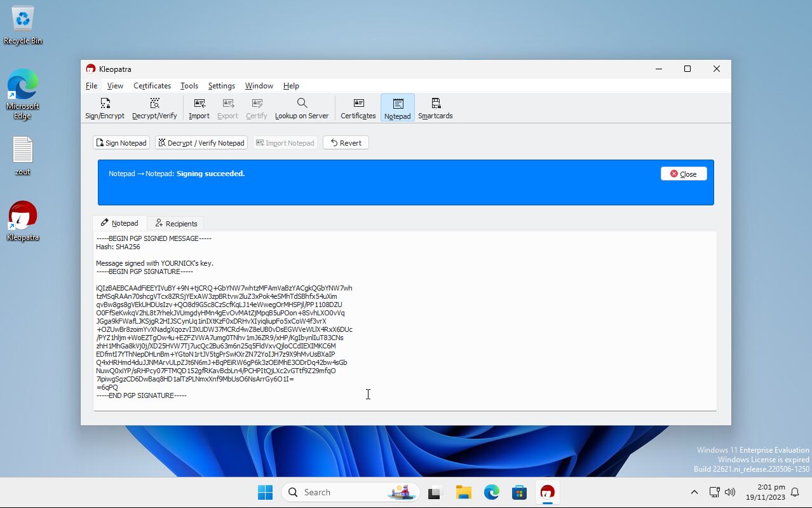812x508 pixels.
Task: Open File Explorer from taskbar
Action: (463, 492)
